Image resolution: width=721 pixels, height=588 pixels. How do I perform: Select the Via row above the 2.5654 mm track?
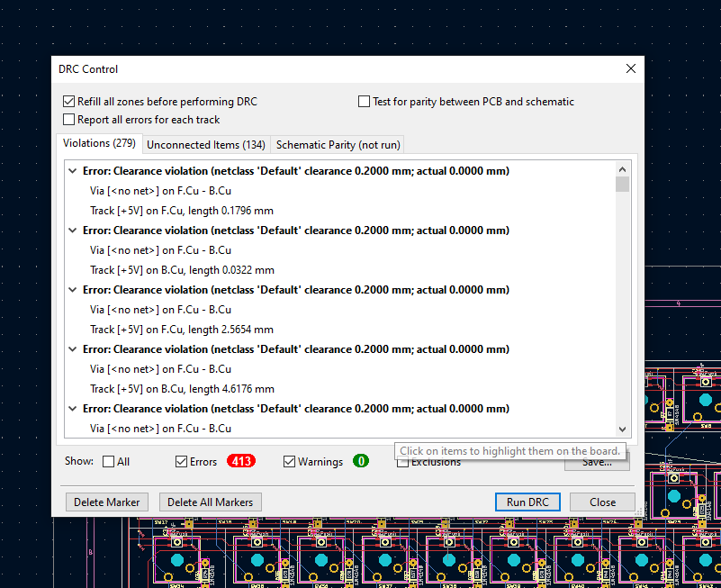coord(160,310)
